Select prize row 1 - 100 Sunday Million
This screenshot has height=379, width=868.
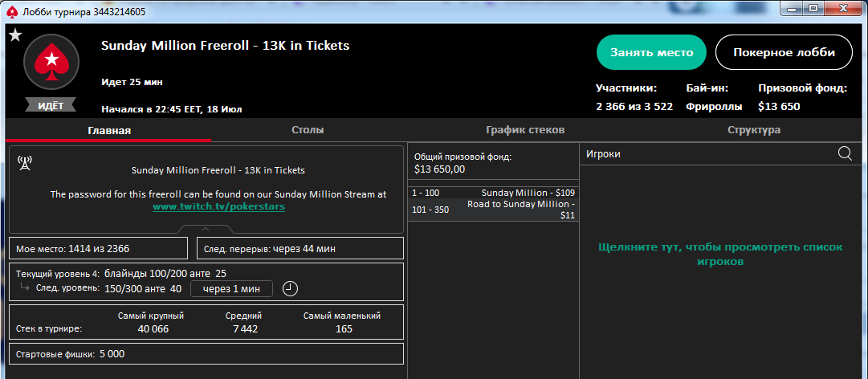493,193
